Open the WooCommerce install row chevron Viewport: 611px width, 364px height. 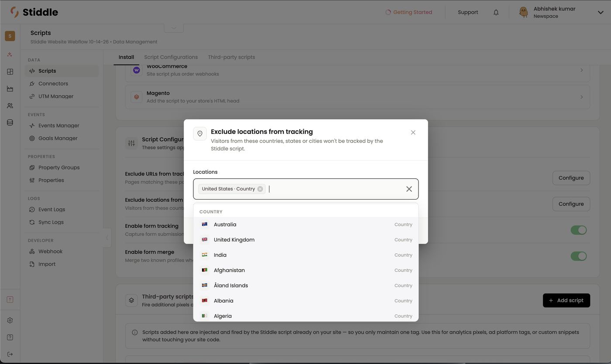[x=581, y=70]
